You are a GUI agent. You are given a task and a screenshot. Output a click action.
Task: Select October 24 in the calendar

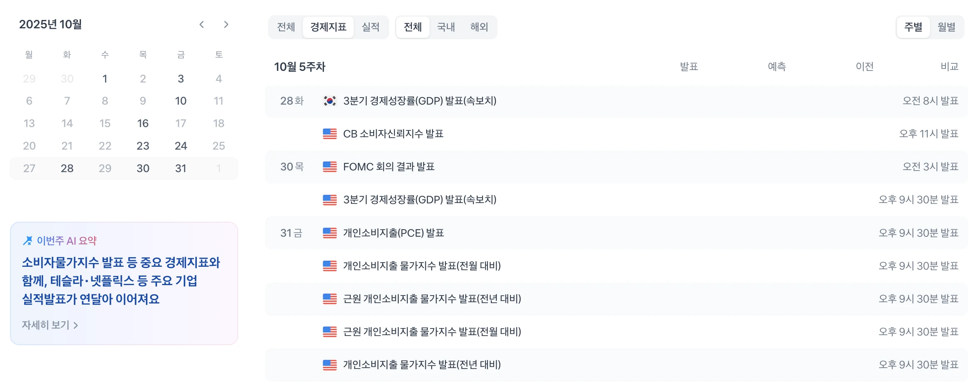(x=181, y=146)
